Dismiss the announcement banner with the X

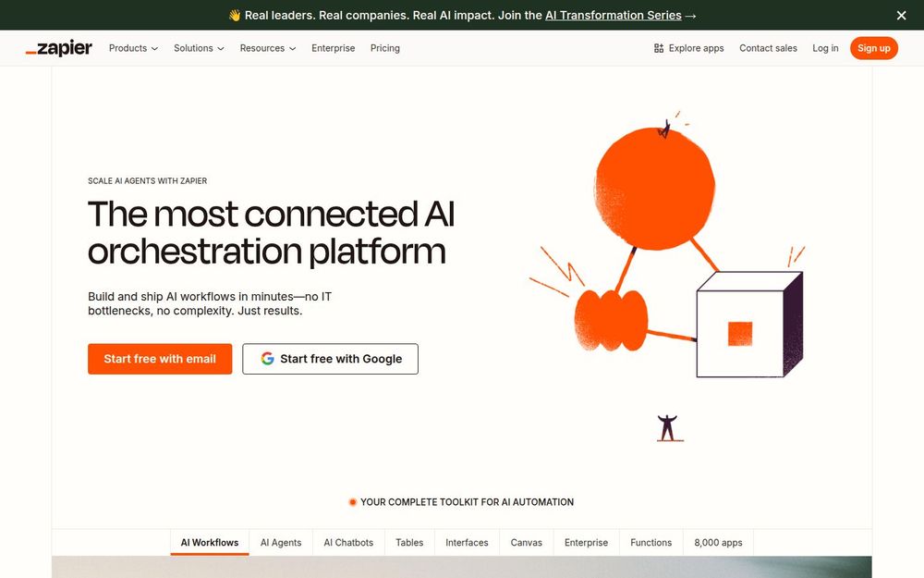point(901,15)
